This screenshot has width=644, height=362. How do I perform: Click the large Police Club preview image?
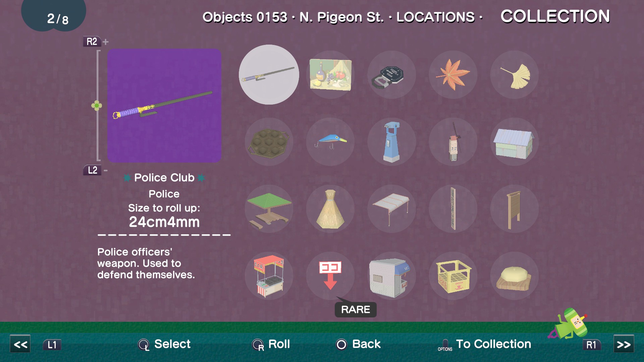click(164, 106)
